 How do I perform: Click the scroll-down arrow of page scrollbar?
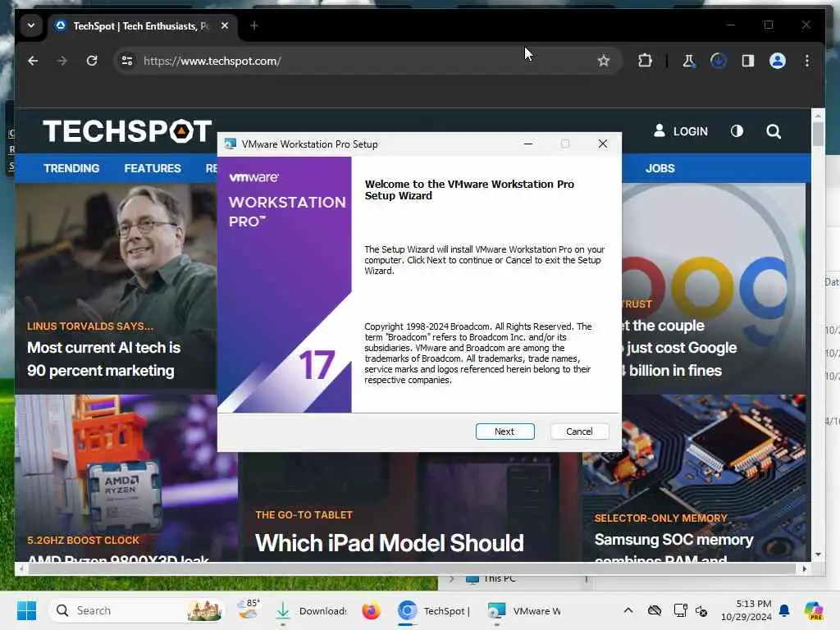tap(818, 555)
